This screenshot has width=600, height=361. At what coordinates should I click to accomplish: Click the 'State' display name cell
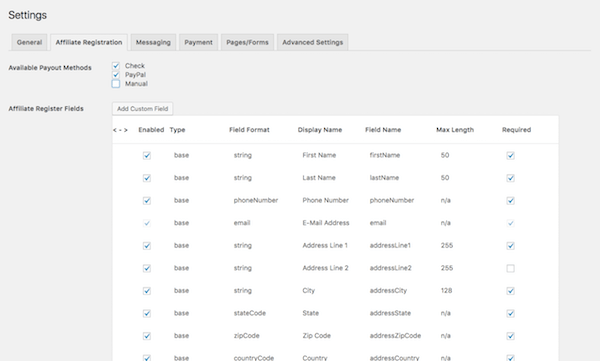click(310, 313)
